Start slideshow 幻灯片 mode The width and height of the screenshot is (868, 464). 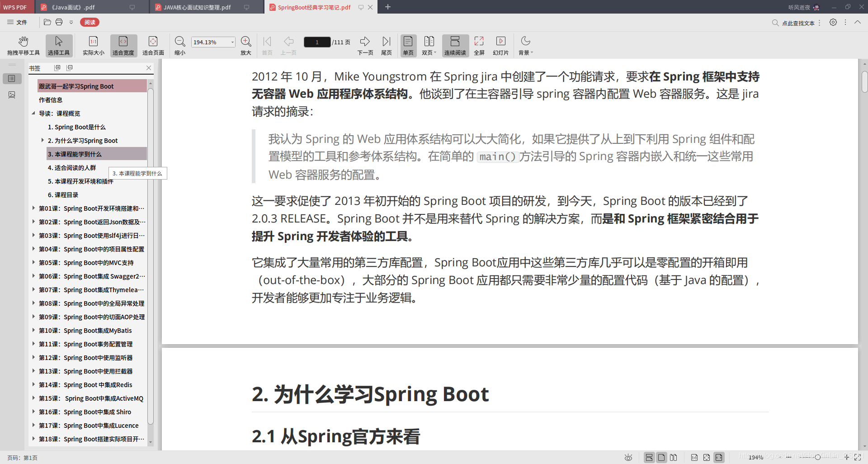point(501,46)
